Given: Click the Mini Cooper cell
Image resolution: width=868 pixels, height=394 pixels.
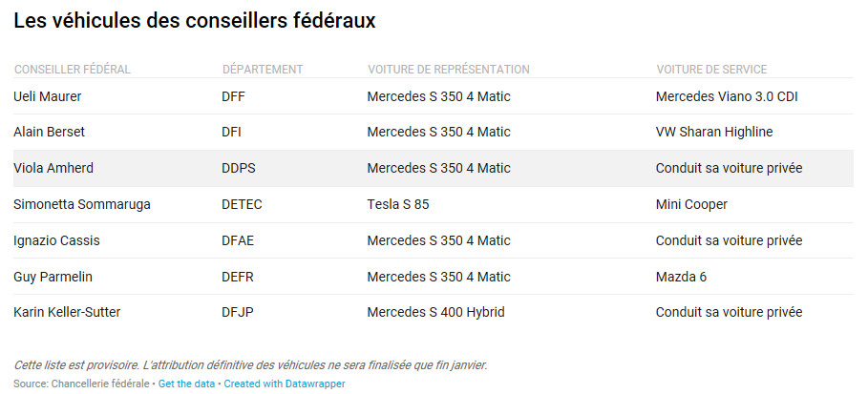Looking at the screenshot, I should coord(691,204).
